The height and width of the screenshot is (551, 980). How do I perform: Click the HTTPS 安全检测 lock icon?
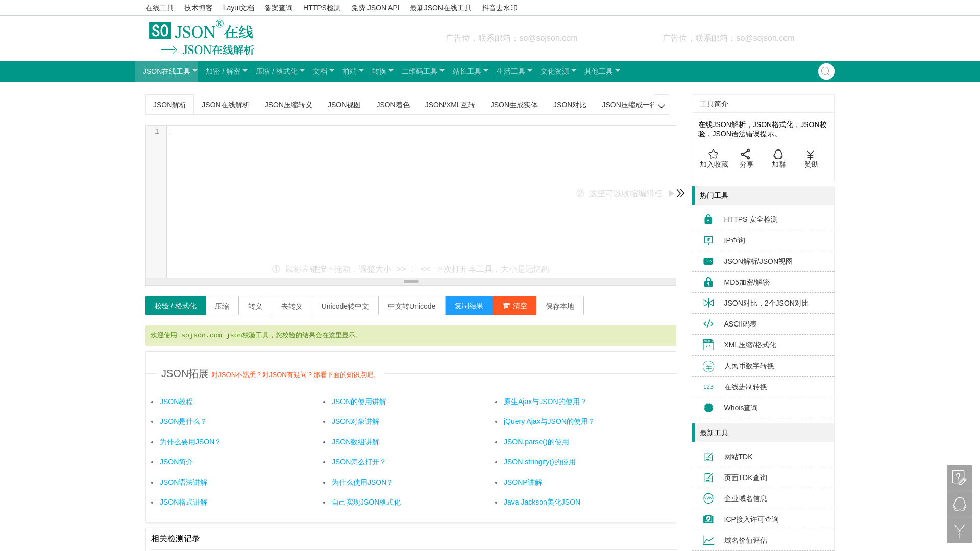click(708, 219)
